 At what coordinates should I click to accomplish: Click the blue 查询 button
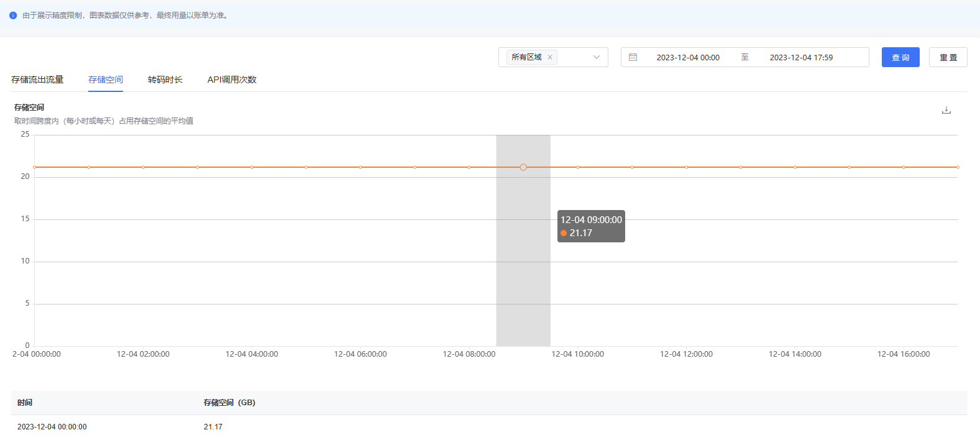tap(900, 57)
